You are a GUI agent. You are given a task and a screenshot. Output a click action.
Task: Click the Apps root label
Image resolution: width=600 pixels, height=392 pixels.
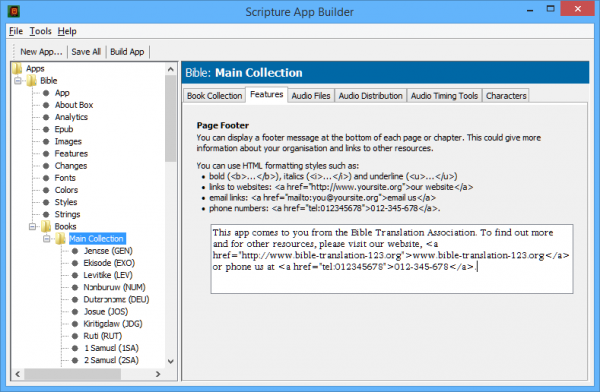[35, 69]
